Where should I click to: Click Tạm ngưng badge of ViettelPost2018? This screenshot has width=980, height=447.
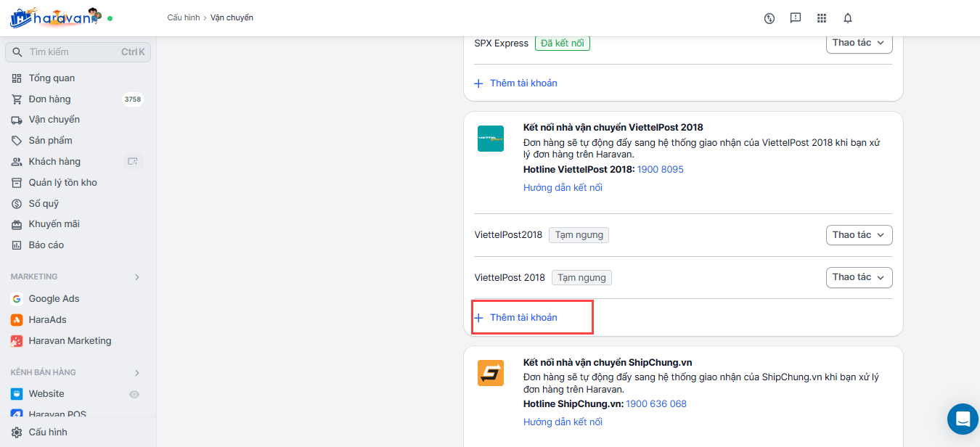(x=579, y=235)
